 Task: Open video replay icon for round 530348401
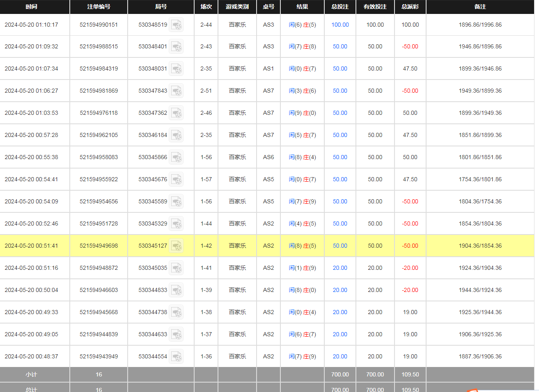click(177, 47)
